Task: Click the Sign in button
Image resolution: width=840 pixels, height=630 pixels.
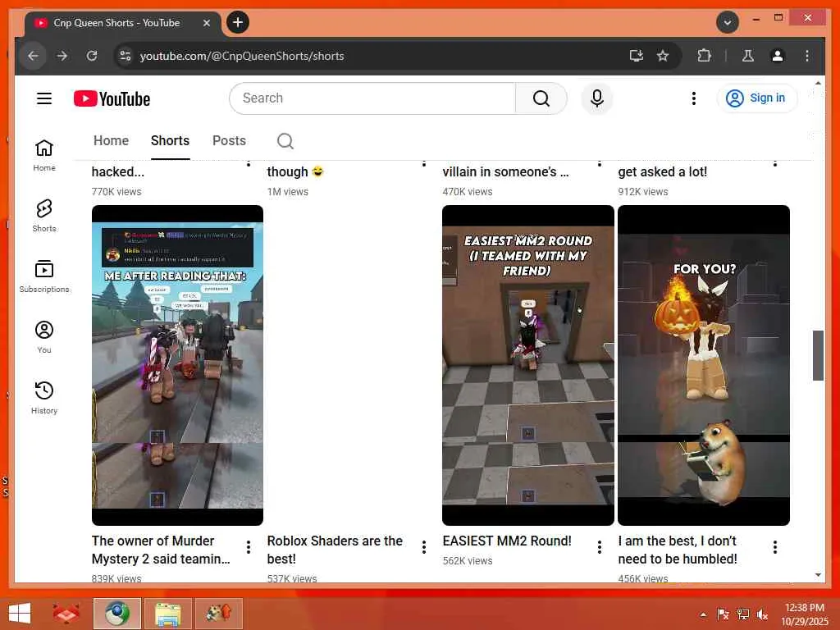Action: click(756, 98)
